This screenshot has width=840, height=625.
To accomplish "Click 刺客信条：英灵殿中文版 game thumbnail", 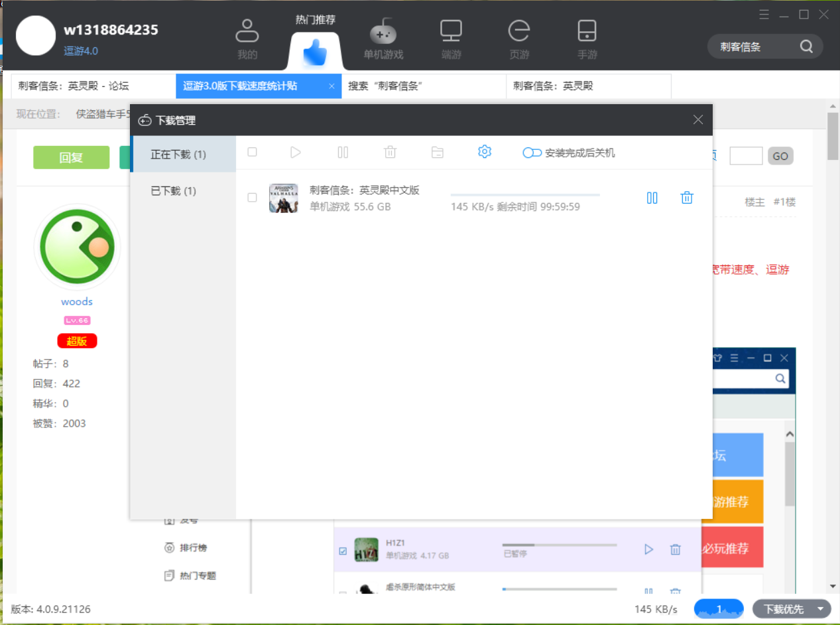I will [x=283, y=198].
